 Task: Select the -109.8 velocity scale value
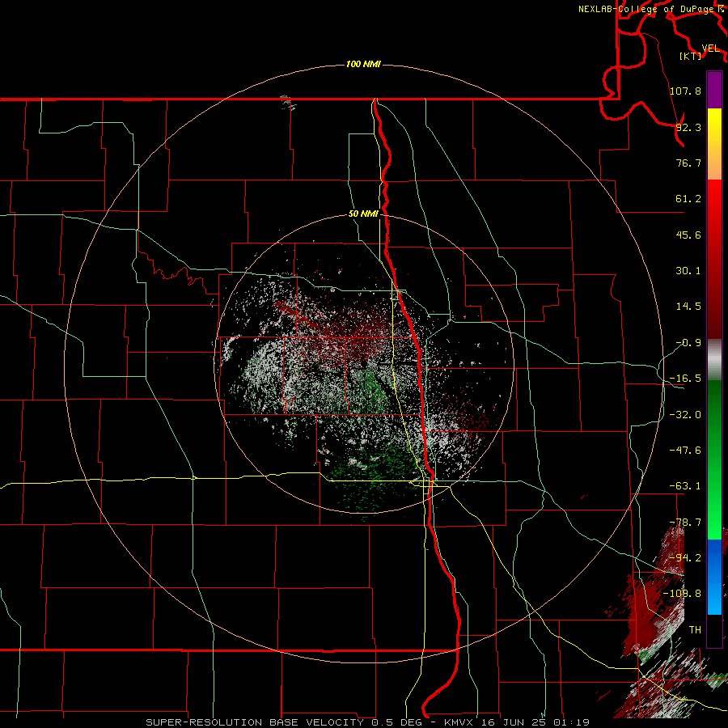pos(682,594)
